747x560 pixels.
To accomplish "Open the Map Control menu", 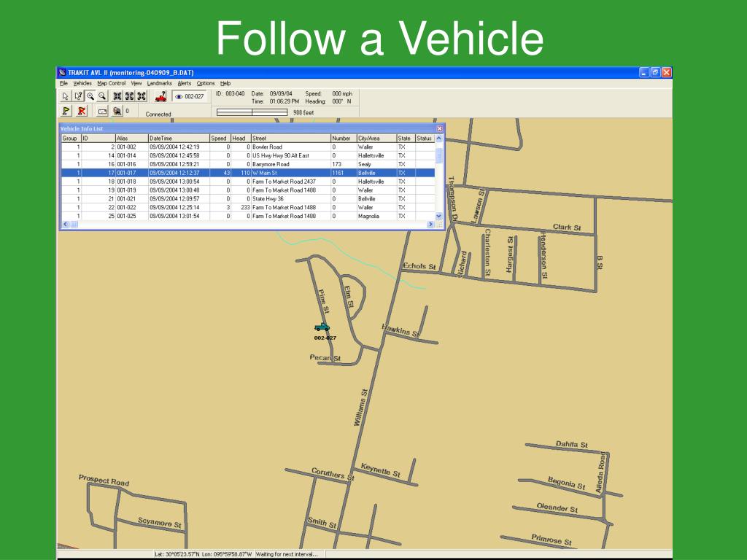I will 112,83.
